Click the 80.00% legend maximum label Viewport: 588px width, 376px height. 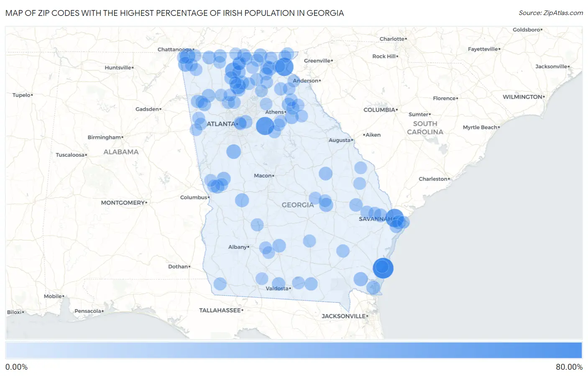point(569,367)
